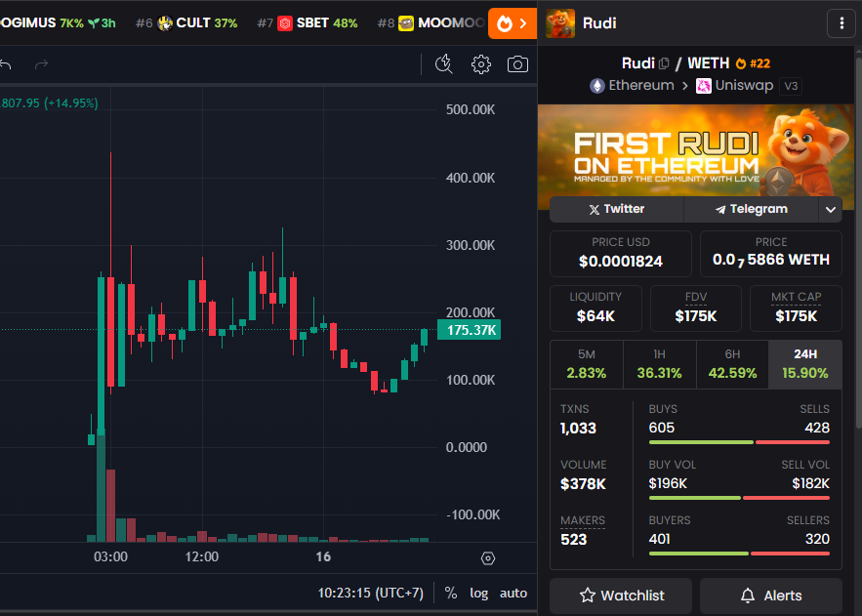This screenshot has height=616, width=862.
Task: Click the MKT CAP $175K box
Action: click(x=796, y=308)
